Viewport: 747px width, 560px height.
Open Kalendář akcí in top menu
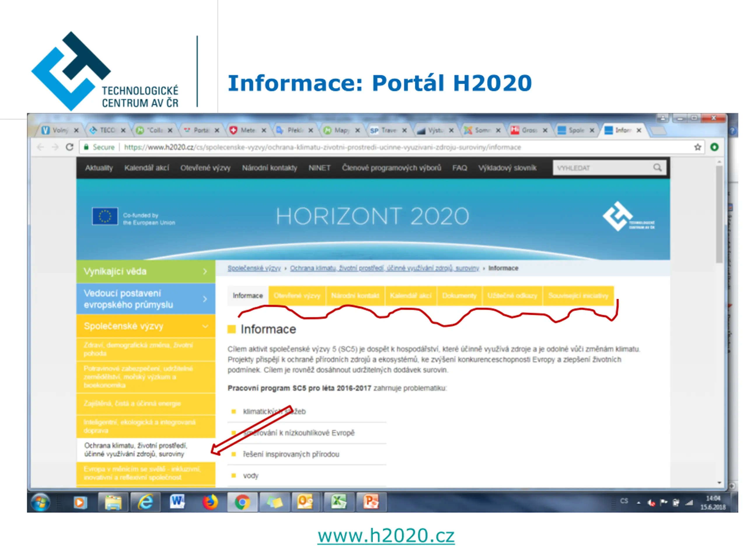[x=146, y=168]
